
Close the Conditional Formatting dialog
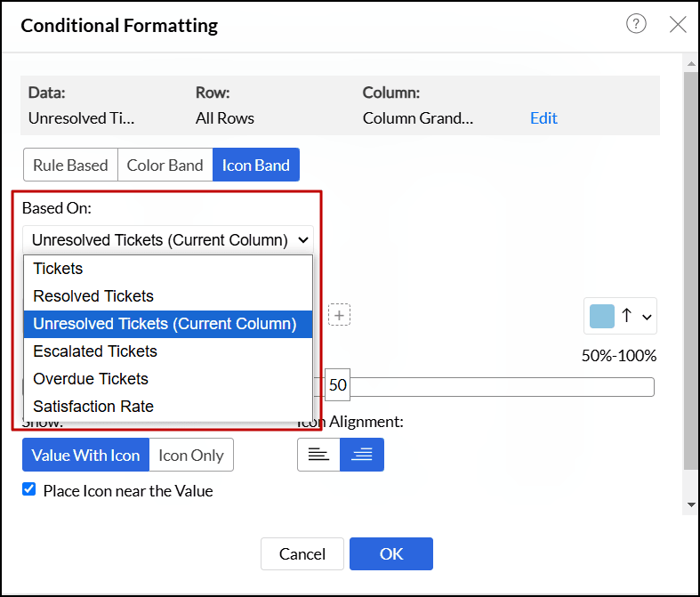[678, 24]
